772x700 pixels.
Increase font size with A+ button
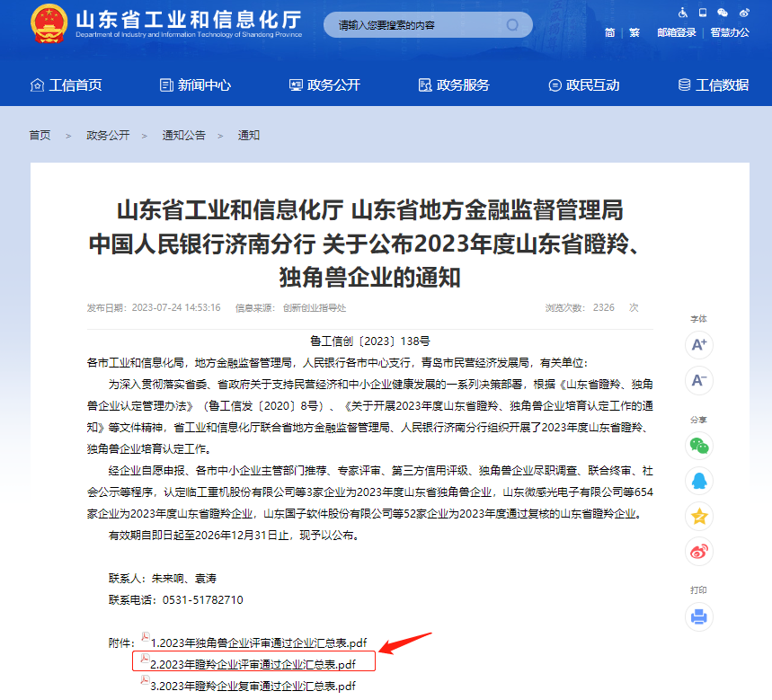699,344
